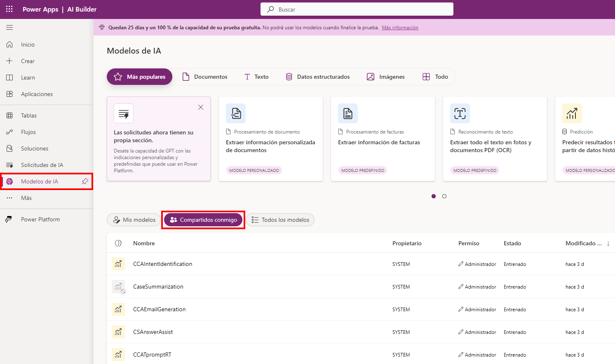
Task: Open CCAIntentIdentification model
Action: (162, 264)
